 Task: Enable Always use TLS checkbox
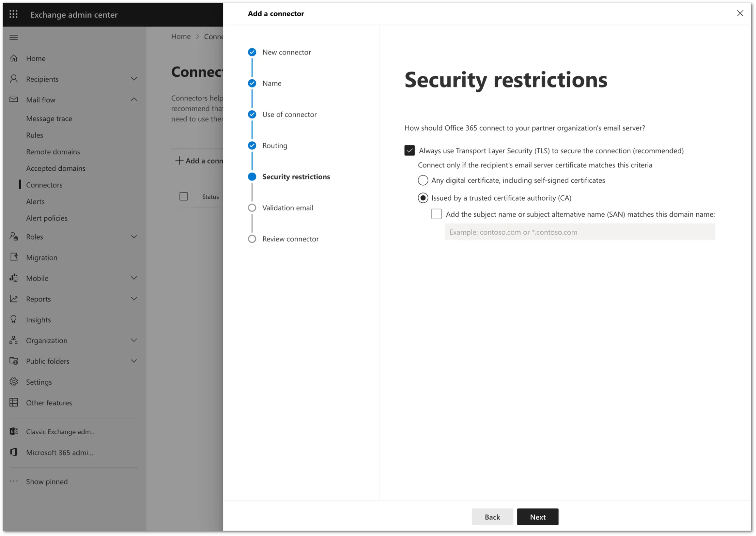(x=410, y=150)
